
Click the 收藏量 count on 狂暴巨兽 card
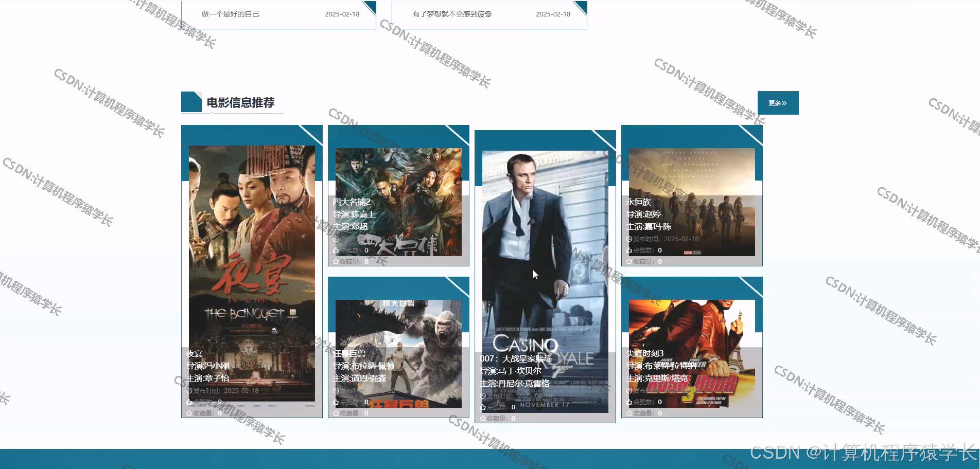click(366, 413)
